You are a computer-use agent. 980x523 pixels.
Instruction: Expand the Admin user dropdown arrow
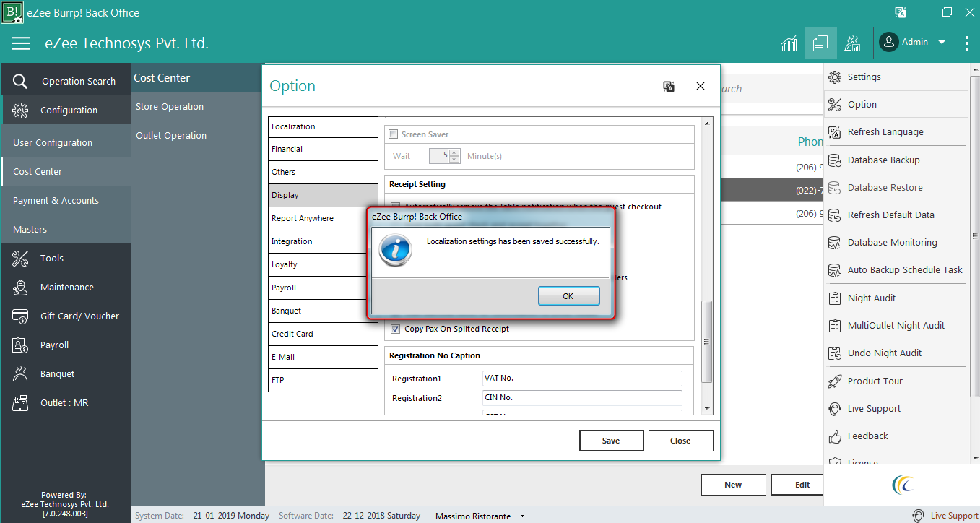coord(942,42)
